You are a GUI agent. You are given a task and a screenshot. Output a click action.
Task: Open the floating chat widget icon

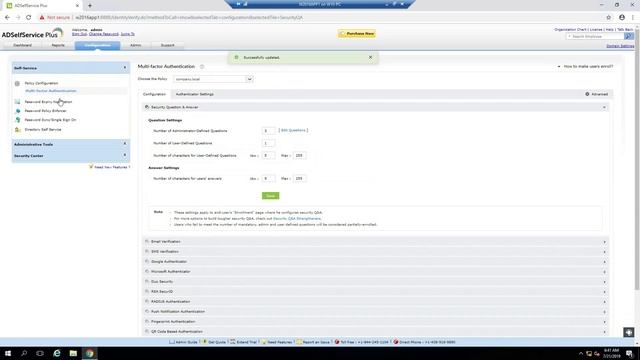click(629, 332)
